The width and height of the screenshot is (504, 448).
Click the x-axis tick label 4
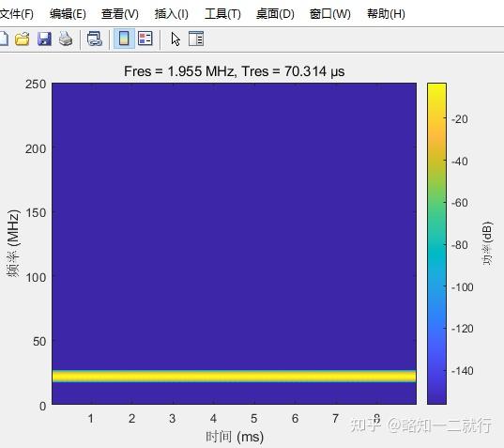click(213, 418)
